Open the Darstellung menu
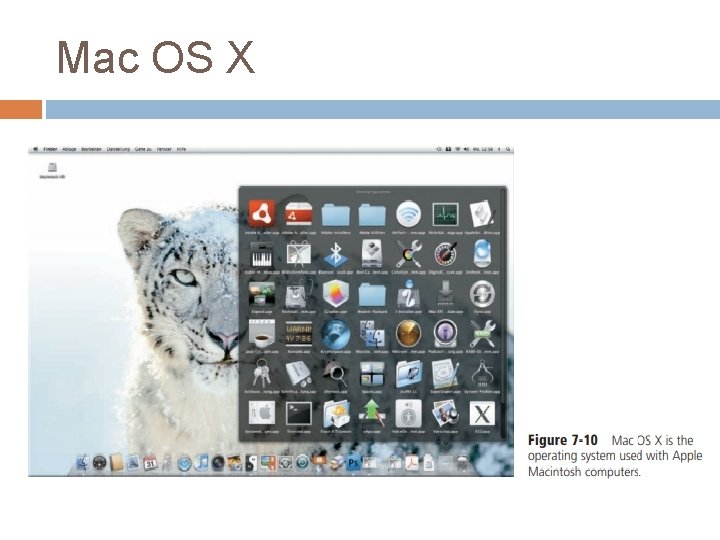The image size is (720, 540). [118, 149]
